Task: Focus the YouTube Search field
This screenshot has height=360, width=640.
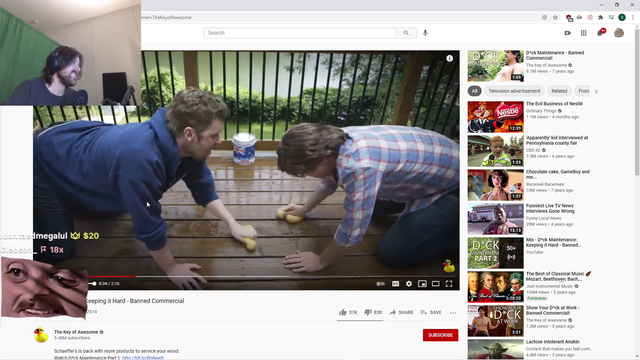Action: click(x=300, y=33)
